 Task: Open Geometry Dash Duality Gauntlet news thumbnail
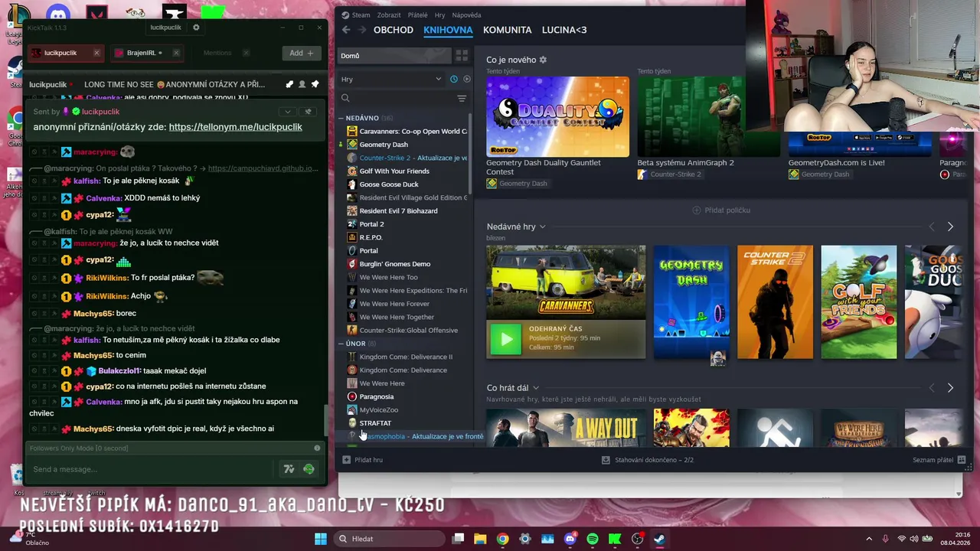pyautogui.click(x=557, y=116)
